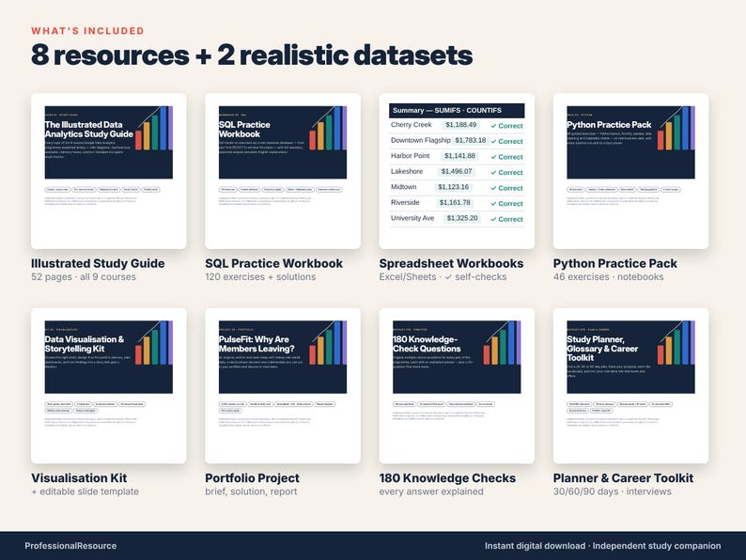
Task: Open the Python Practice Pack thumbnail card
Action: pyautogui.click(x=630, y=171)
